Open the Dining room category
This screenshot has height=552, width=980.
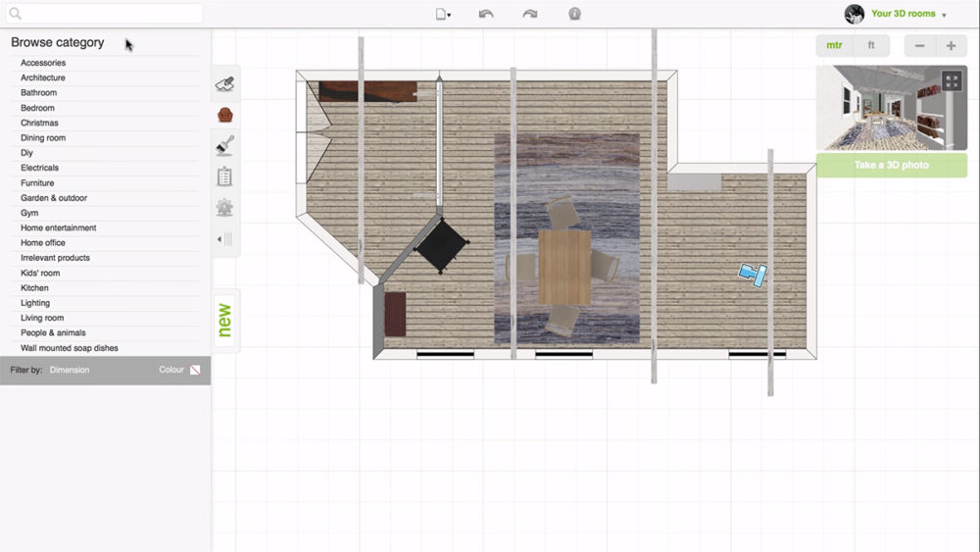click(x=43, y=137)
